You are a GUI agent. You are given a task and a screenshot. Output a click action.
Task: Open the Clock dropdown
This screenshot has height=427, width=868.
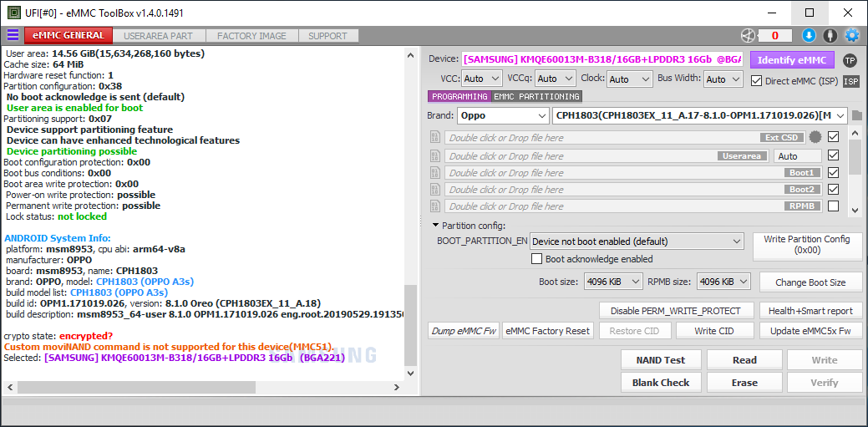(630, 79)
